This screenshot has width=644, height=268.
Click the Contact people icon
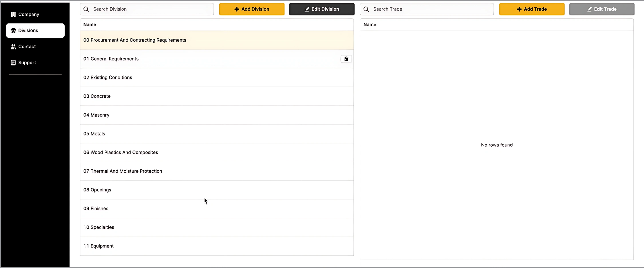coord(13,47)
